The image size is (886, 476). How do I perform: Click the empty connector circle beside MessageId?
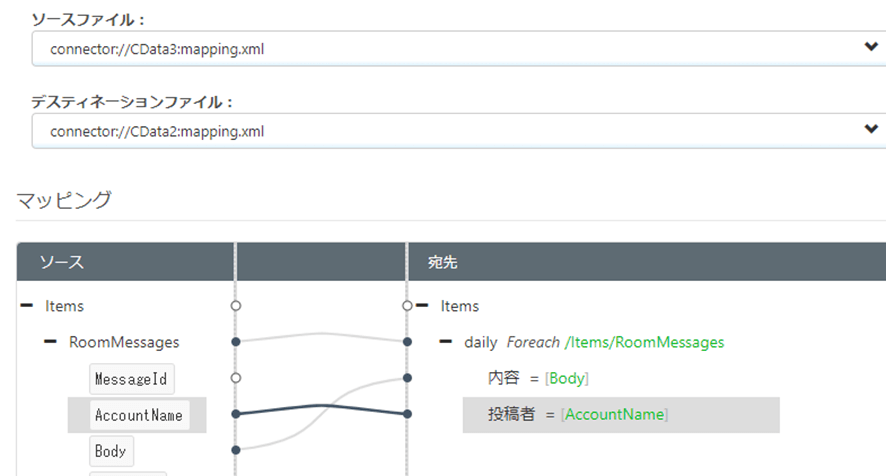(236, 378)
